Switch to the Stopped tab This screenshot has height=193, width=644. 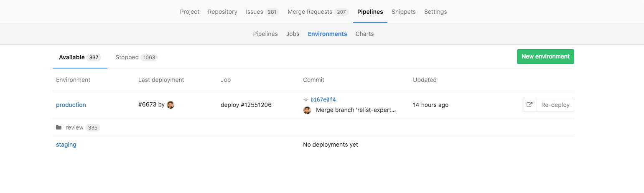[x=136, y=57]
